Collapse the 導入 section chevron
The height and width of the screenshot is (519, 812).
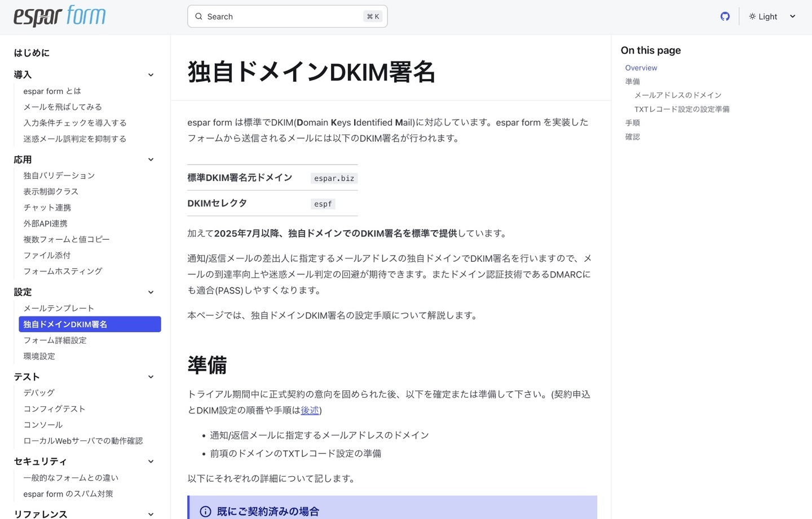coord(151,75)
